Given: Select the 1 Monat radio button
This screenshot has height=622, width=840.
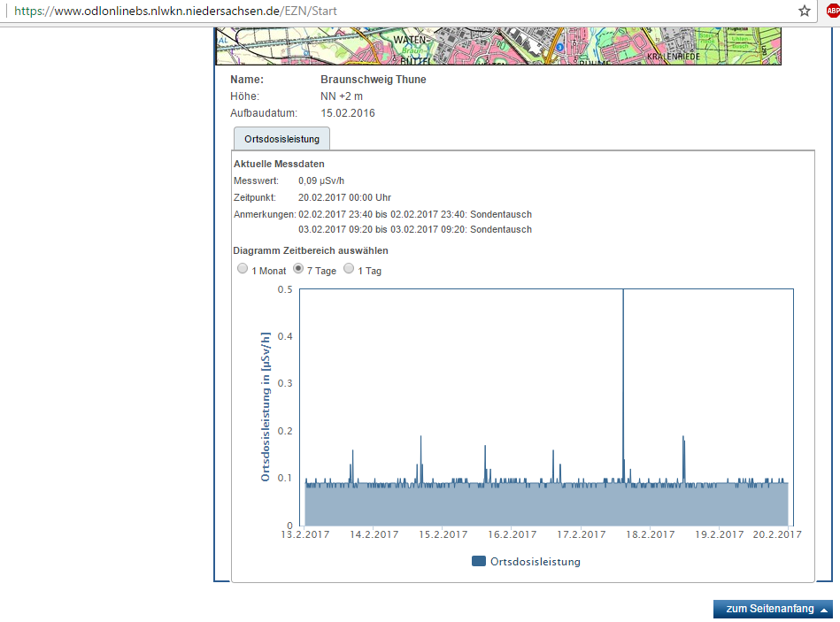Looking at the screenshot, I should (243, 269).
